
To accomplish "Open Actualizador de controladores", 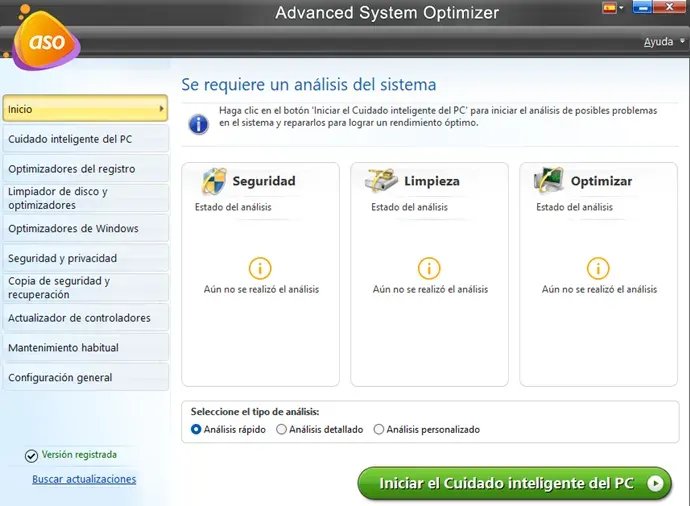I will [x=85, y=318].
